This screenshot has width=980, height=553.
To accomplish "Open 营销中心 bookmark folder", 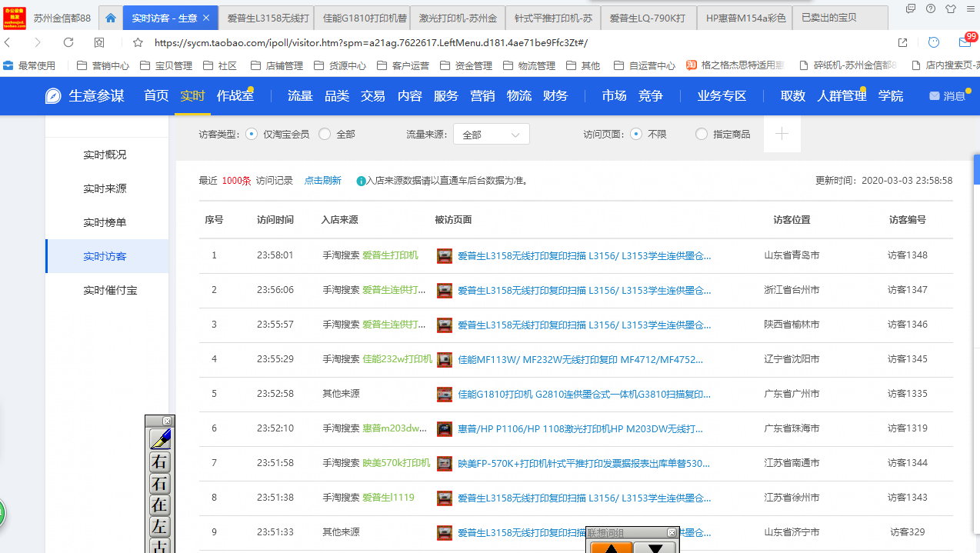I will click(x=103, y=65).
